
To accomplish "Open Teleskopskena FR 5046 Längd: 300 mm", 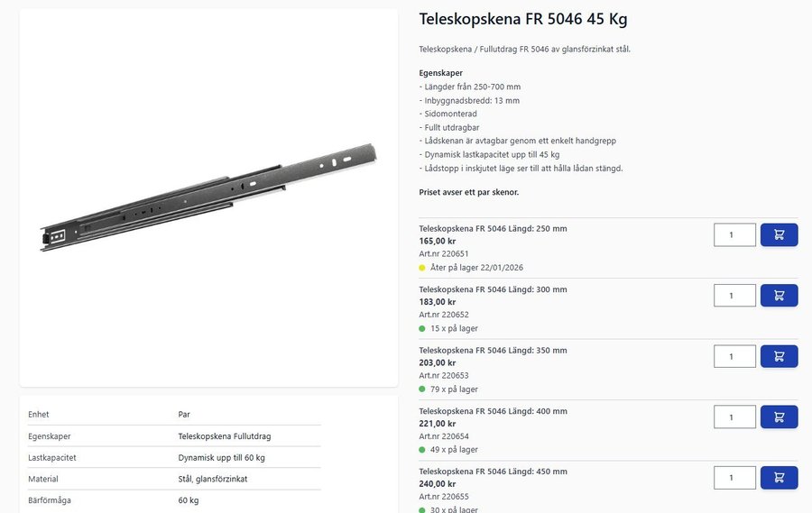I will (x=493, y=289).
